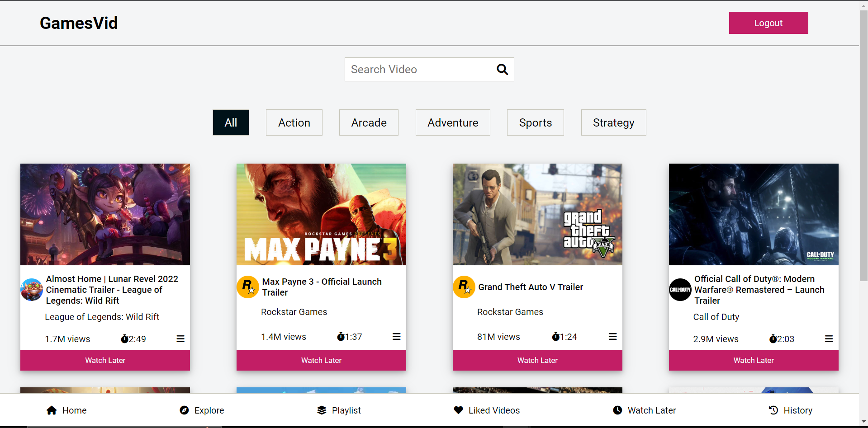Click the Liked Videos heart icon
Image resolution: width=868 pixels, height=428 pixels.
458,410
